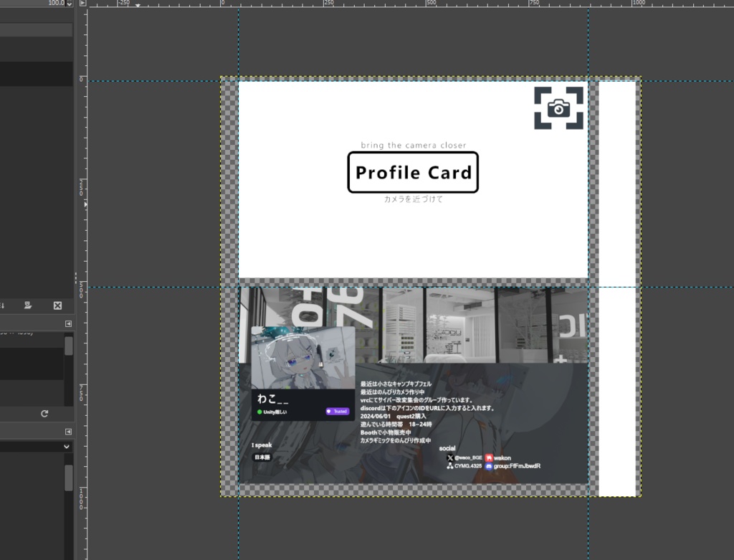Viewport: 734px width, 560px height.
Task: Click the purple Trusted badge on the canvas
Action: click(x=338, y=412)
